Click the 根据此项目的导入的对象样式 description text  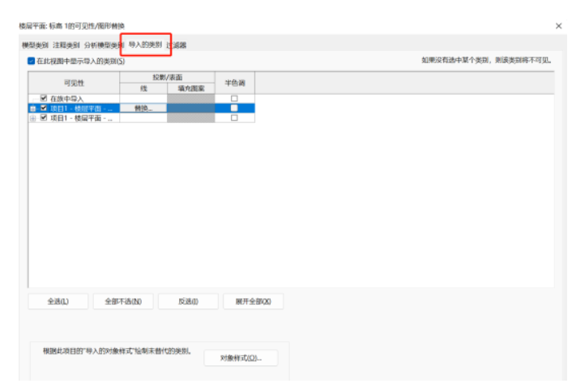[x=117, y=352]
